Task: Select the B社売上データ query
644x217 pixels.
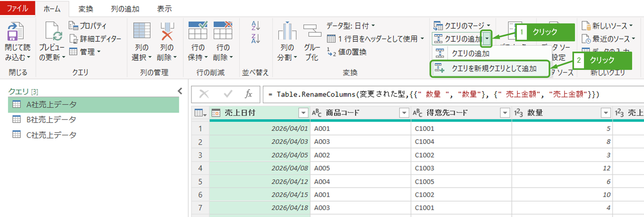Action: [x=51, y=120]
